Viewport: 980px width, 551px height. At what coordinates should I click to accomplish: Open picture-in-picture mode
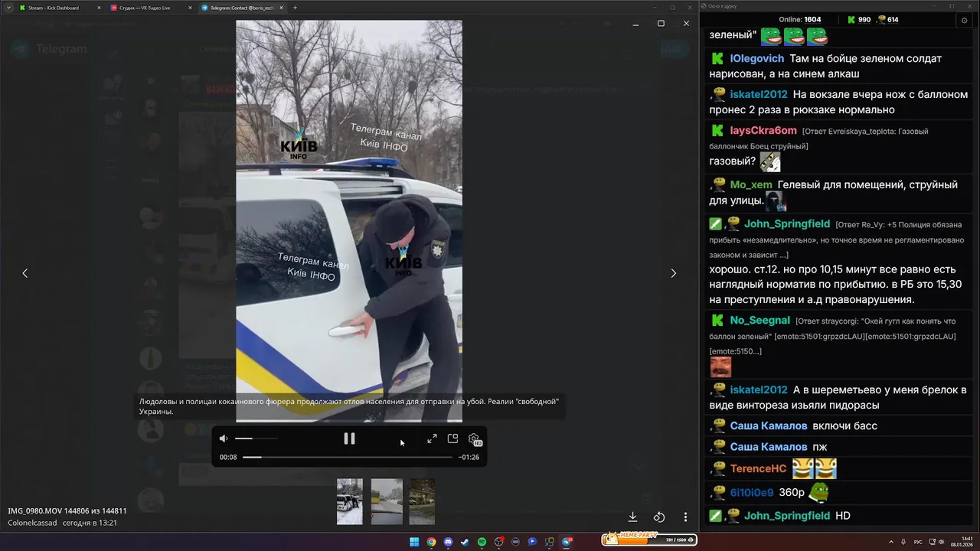(452, 439)
